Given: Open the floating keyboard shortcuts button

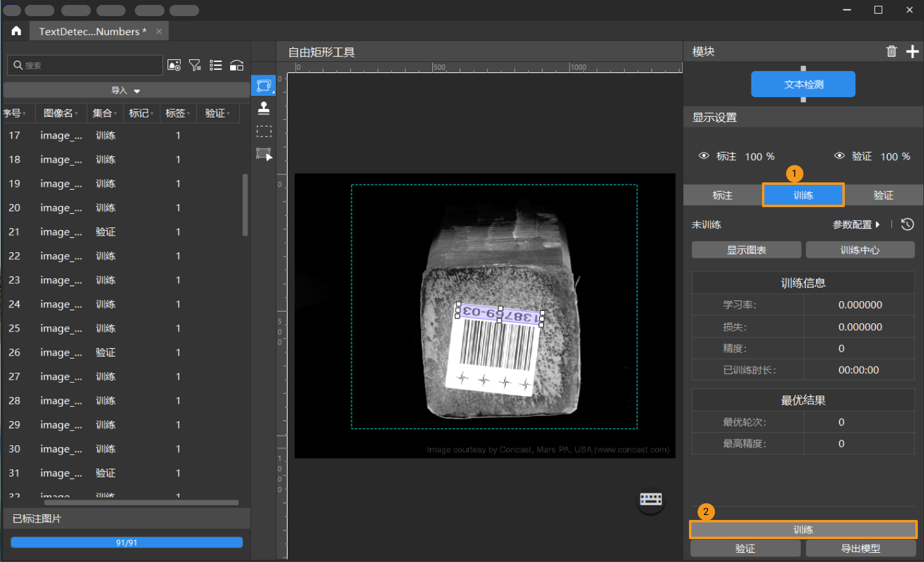Looking at the screenshot, I should tap(651, 499).
